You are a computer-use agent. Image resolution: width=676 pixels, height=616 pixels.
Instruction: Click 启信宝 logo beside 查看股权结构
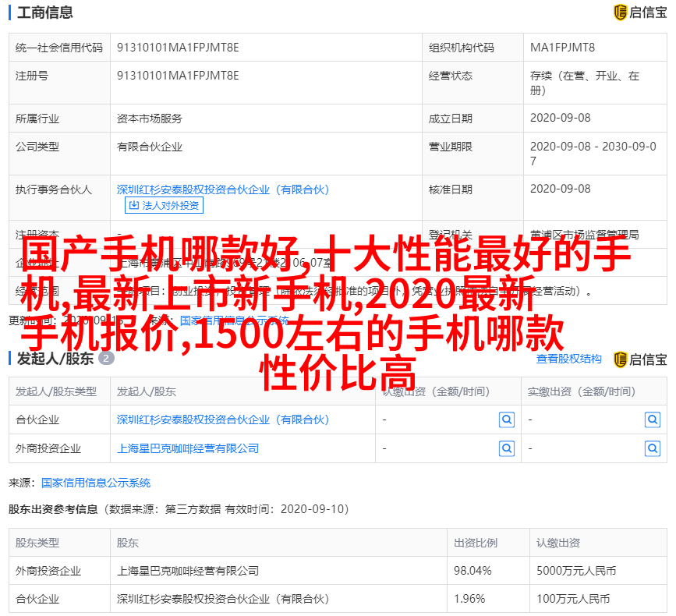click(640, 359)
